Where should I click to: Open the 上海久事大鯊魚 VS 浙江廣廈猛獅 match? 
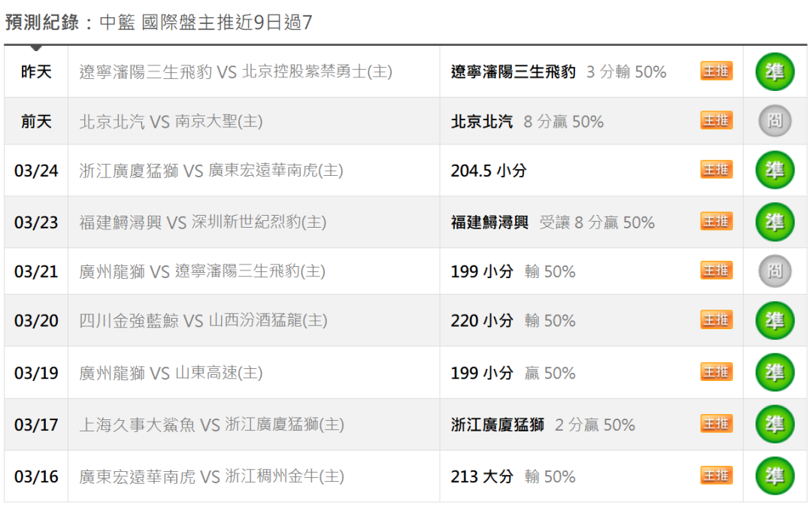pyautogui.click(x=211, y=425)
